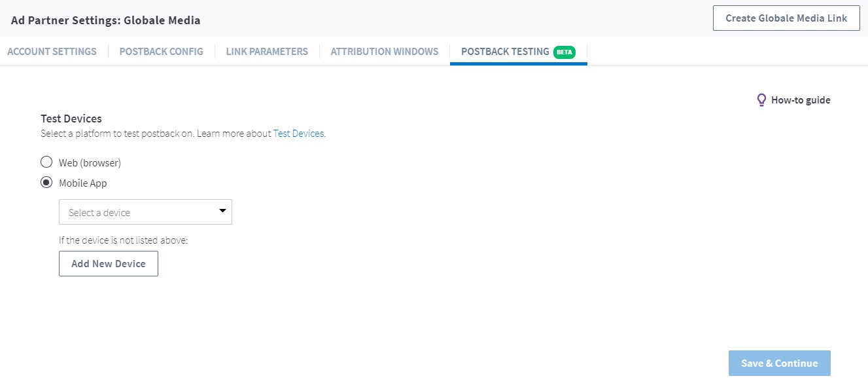This screenshot has width=868, height=391.
Task: Click the Save & Continue button
Action: click(x=780, y=363)
